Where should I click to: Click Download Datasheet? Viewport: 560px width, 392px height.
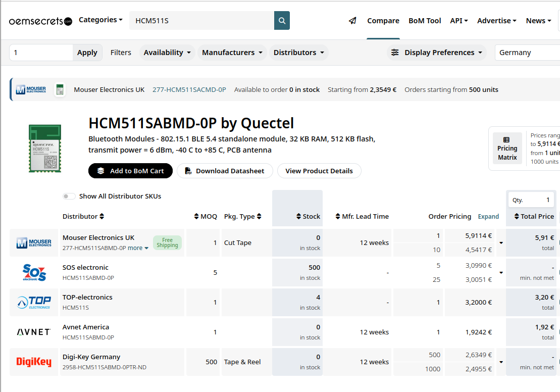(225, 171)
